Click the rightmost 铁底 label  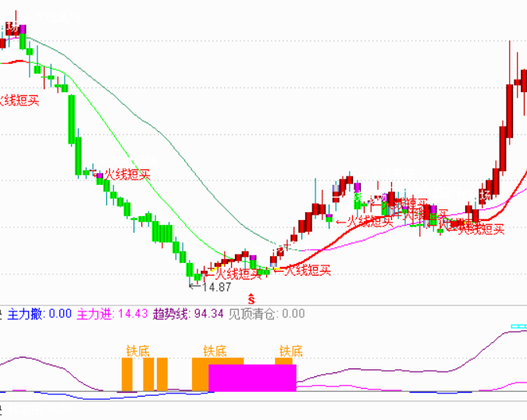[x=290, y=351]
